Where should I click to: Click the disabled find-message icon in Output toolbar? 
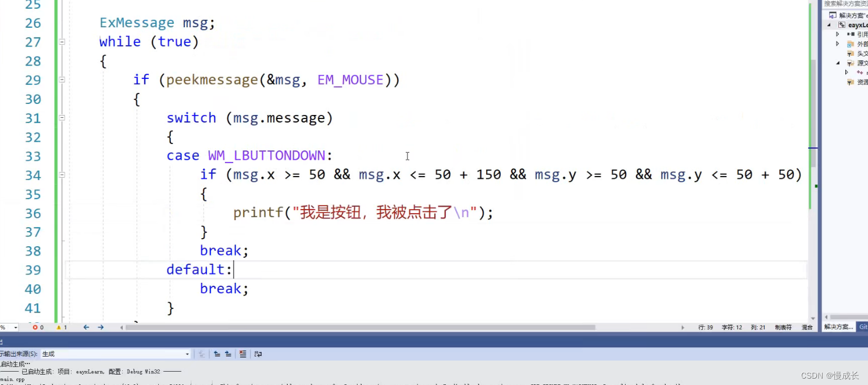[202, 354]
